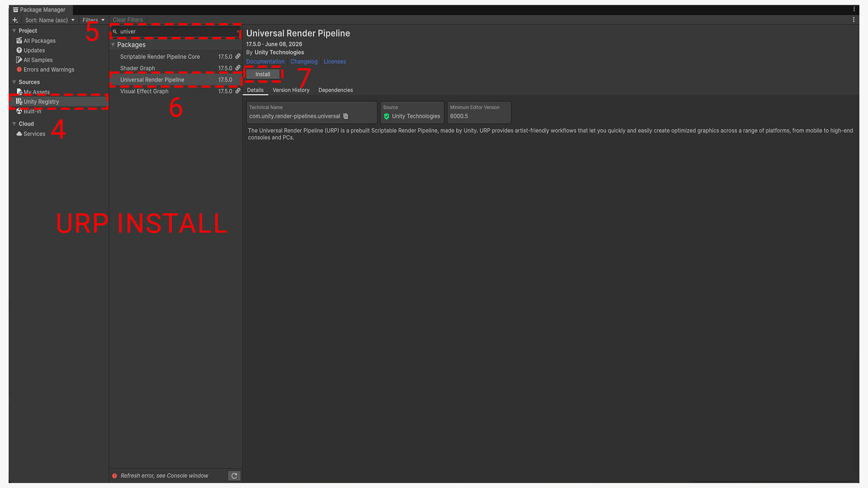Click the refresh icon beside error message
This screenshot has height=488, width=868.
[x=234, y=476]
